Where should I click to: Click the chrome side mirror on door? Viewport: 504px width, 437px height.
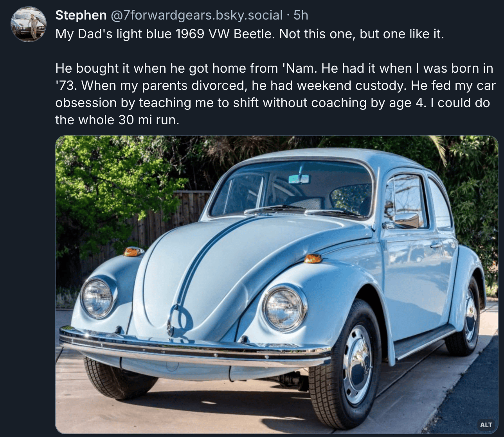click(x=405, y=221)
